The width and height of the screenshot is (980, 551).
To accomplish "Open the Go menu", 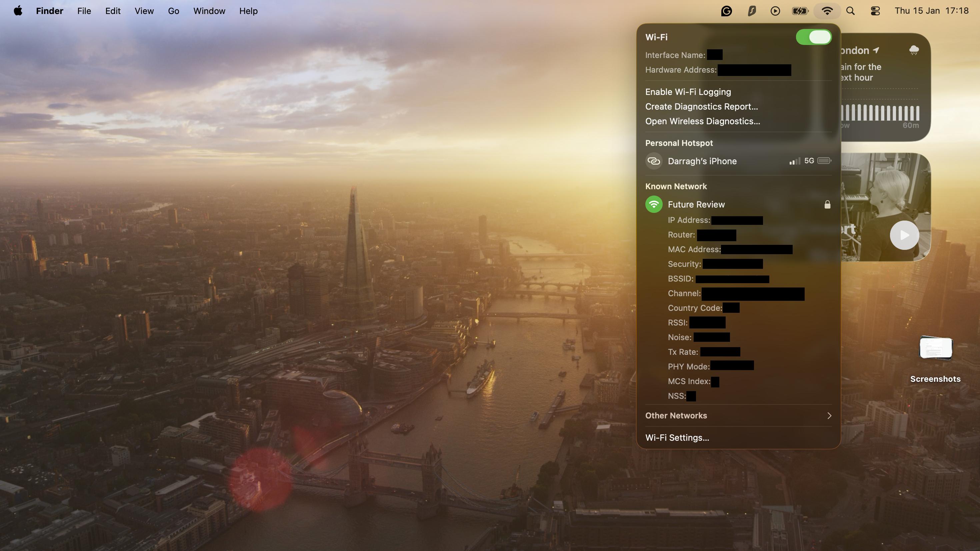I will [173, 11].
